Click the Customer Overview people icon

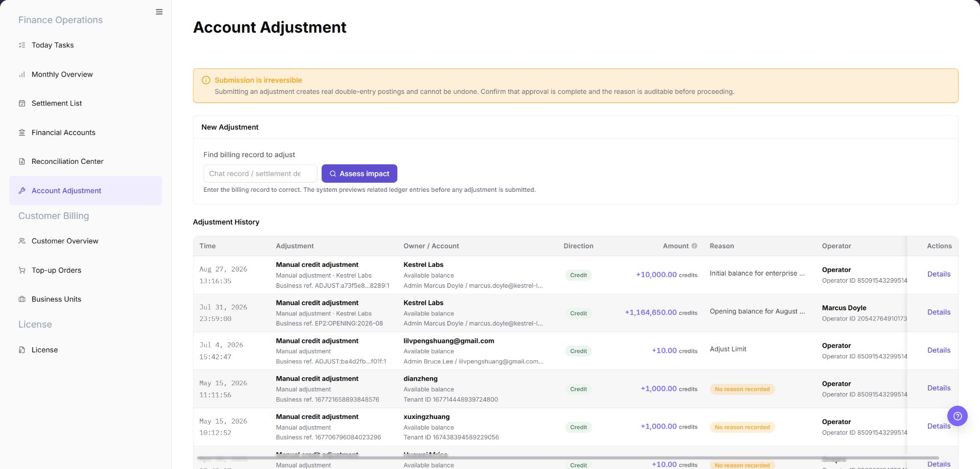[x=22, y=241]
